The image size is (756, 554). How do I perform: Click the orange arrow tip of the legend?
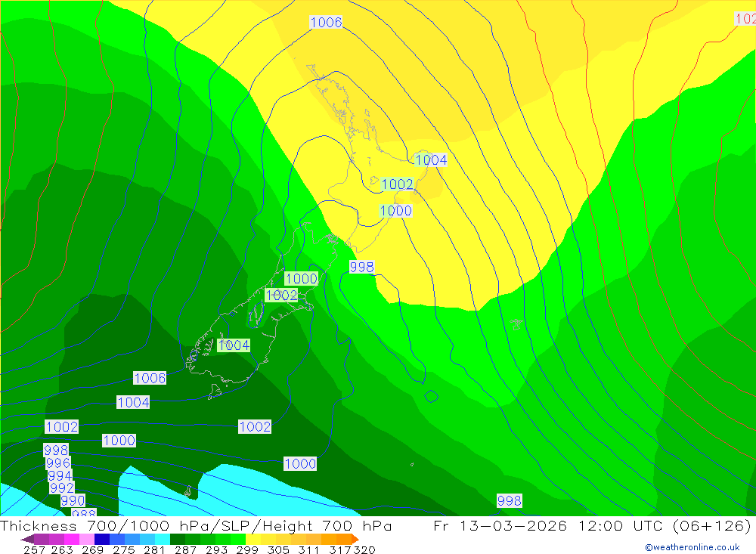pyautogui.click(x=355, y=539)
